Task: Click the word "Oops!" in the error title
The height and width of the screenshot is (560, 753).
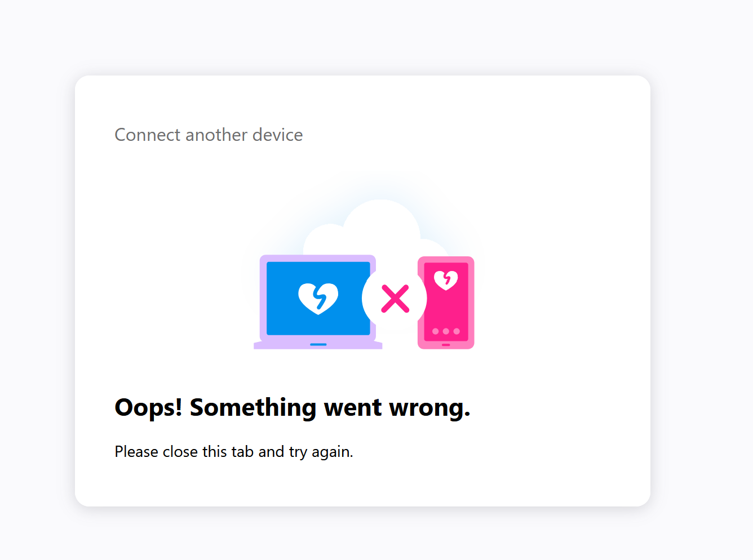Action: [148, 407]
